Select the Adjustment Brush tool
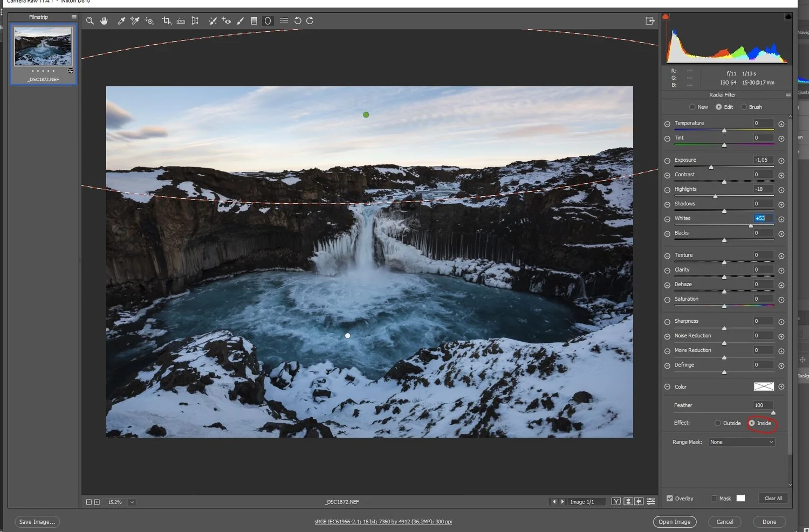 [x=239, y=21]
